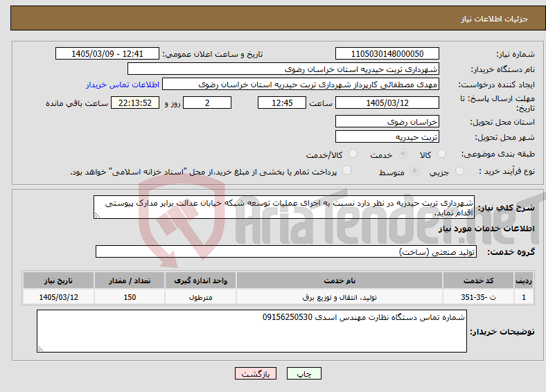
Task: Click the resize handle of the need description box
Action: click(97, 215)
